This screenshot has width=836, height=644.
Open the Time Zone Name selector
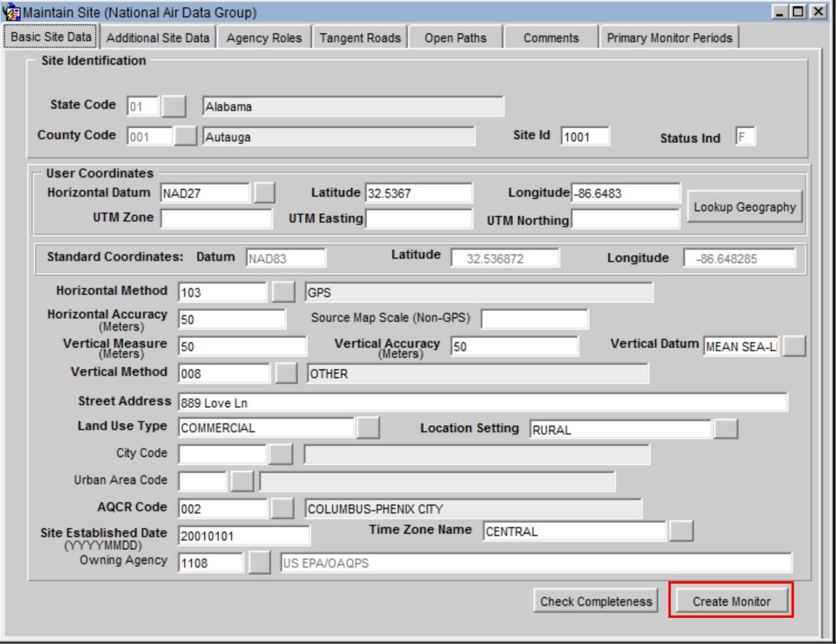tap(681, 531)
